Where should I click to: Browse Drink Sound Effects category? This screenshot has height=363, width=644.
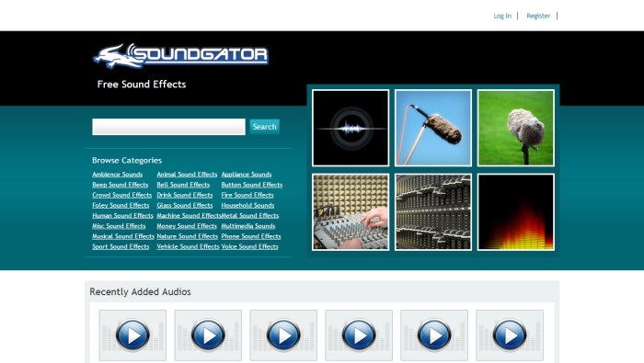click(x=185, y=195)
